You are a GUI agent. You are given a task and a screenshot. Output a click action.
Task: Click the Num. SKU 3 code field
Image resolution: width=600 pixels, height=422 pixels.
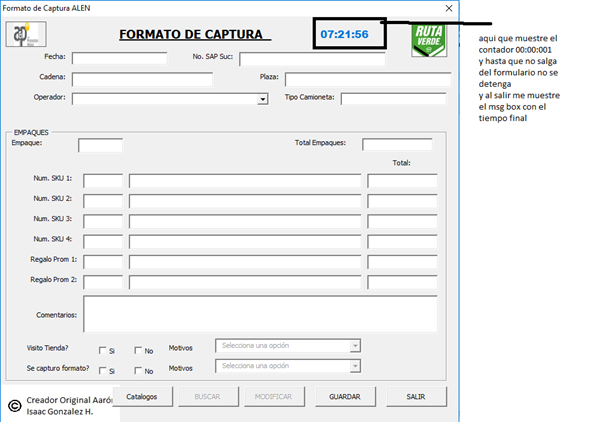click(103, 221)
